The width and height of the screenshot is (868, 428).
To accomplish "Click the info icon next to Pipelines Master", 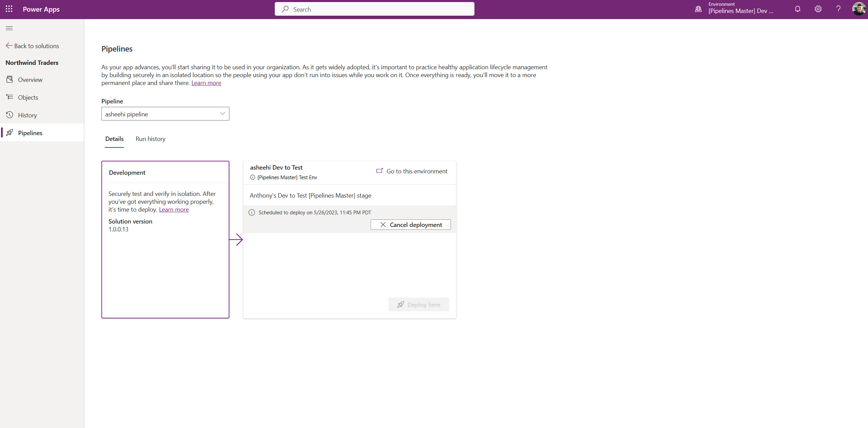I will [x=253, y=177].
